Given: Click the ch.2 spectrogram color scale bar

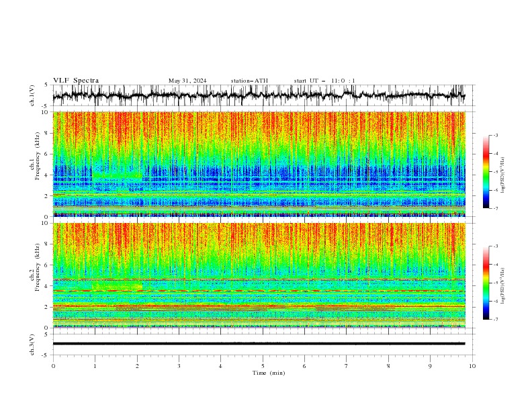Looking at the screenshot, I should pos(486,283).
